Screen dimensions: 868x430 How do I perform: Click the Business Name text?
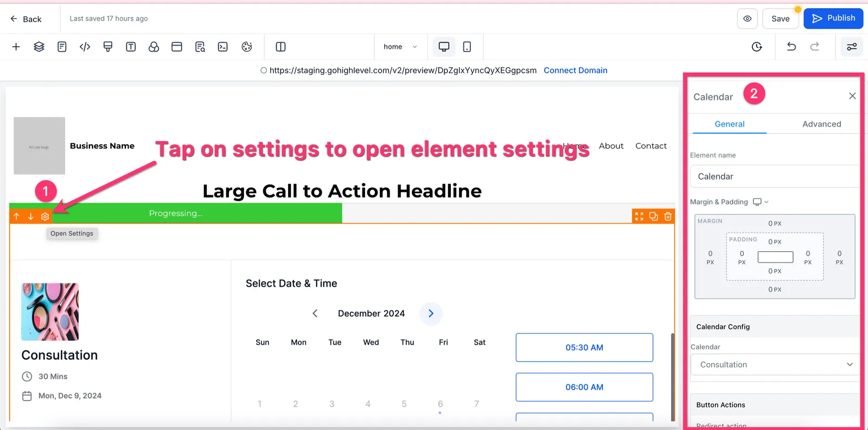point(102,146)
